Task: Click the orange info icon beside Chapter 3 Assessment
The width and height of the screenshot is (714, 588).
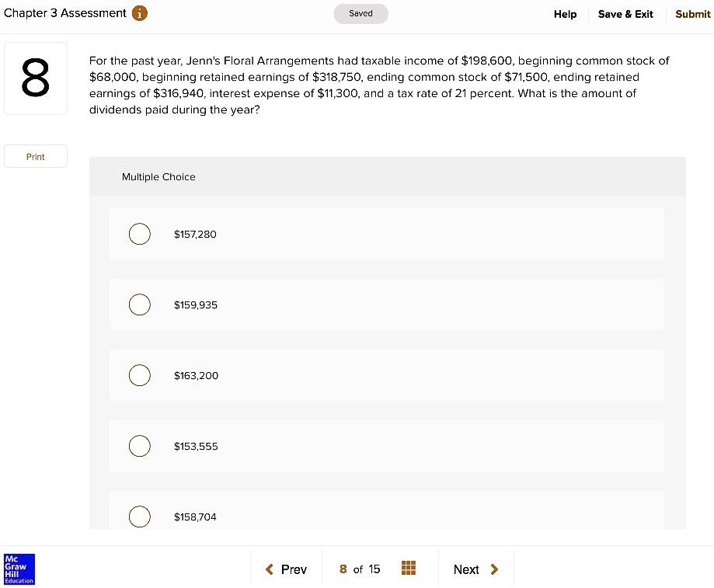Action: pyautogui.click(x=139, y=13)
